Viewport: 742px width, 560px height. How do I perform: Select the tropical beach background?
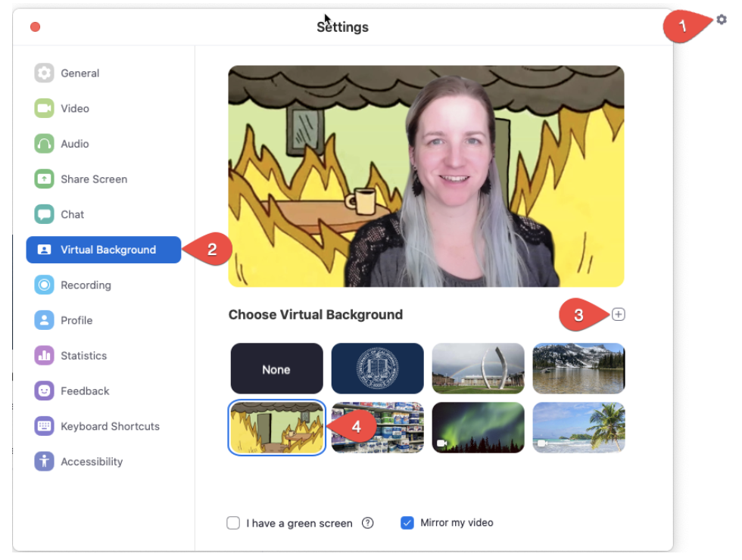(578, 428)
